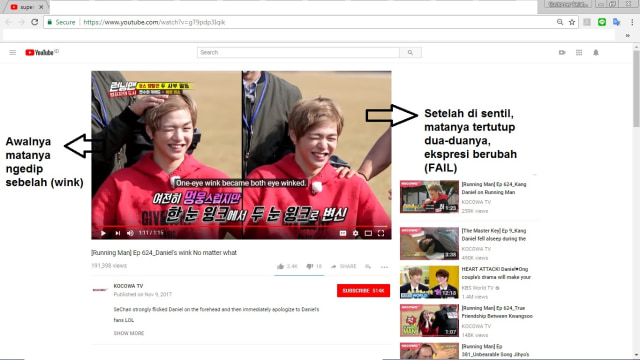
Task: Play the video
Action: coord(103,233)
